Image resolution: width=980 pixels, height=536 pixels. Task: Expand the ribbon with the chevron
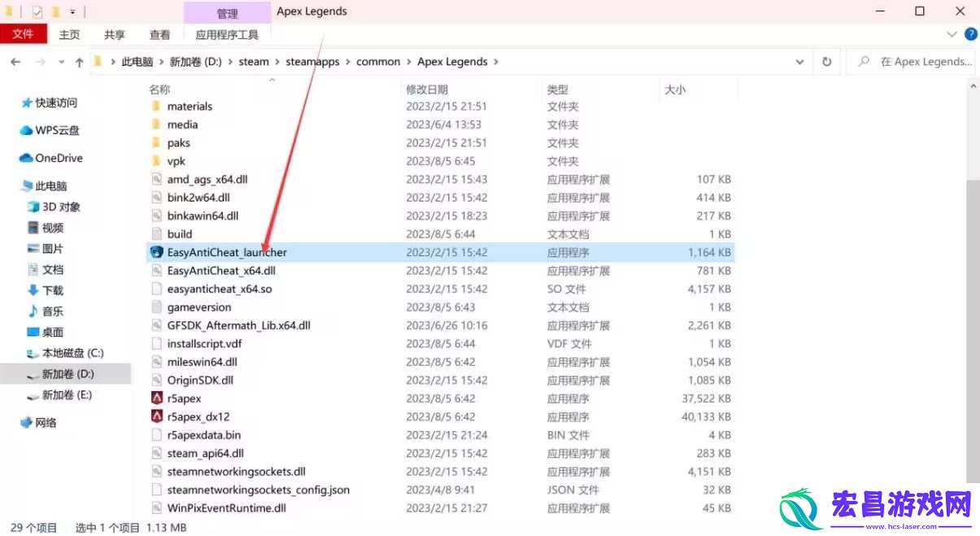[x=952, y=35]
